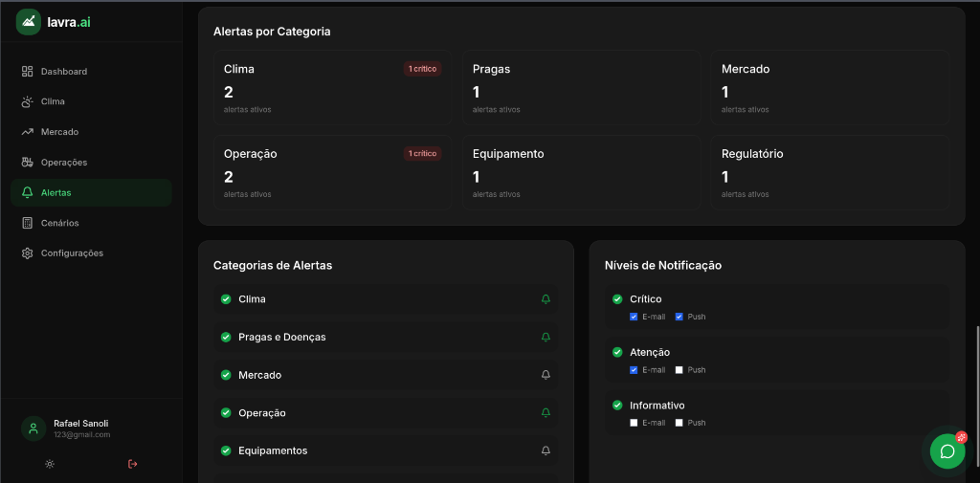Toggle bell icon for Pragas e Doenças
The width and height of the screenshot is (980, 483).
[x=546, y=338]
